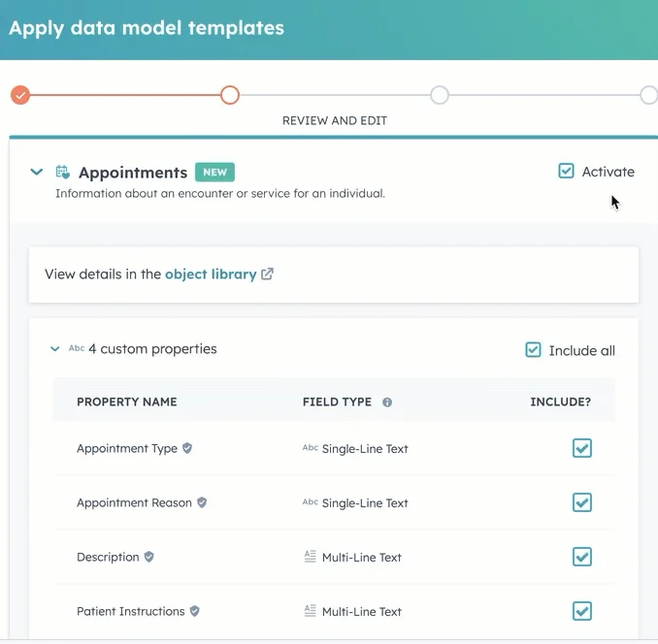Collapse the 4 custom properties chevron

(x=55, y=349)
